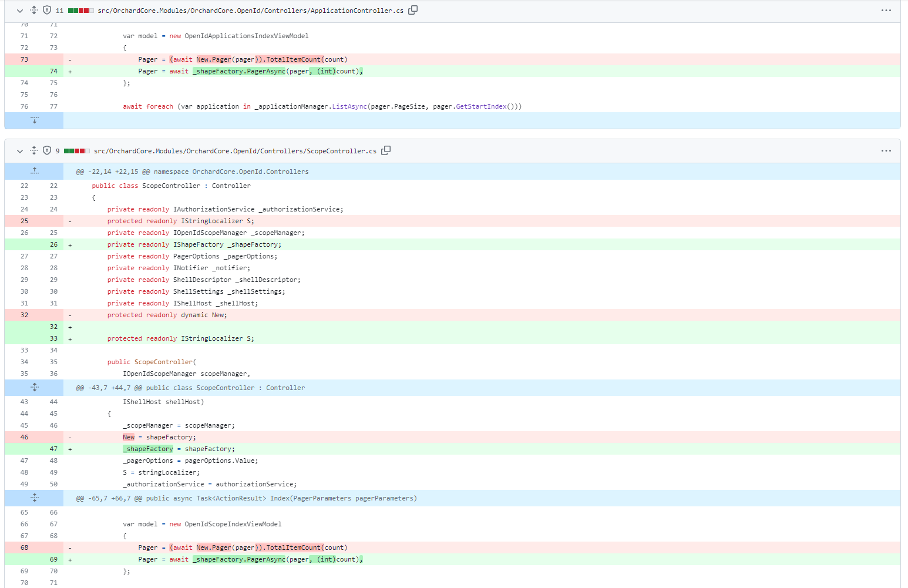Click '_pagerOptions = pagerOptions.Value;' line
The width and height of the screenshot is (908, 588).
(190, 461)
